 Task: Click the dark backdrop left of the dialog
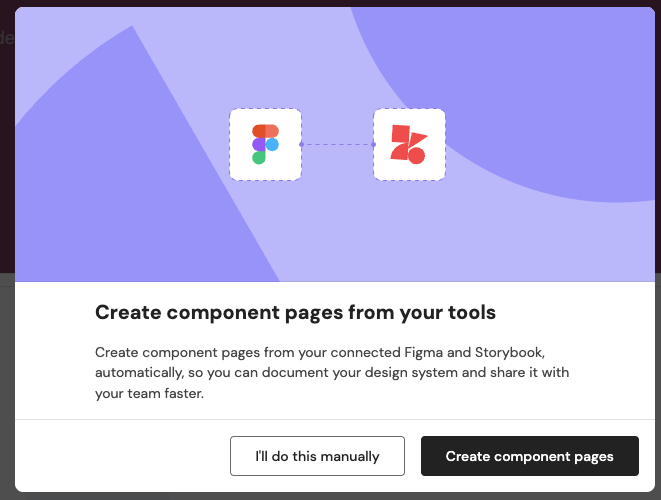pos(7,150)
